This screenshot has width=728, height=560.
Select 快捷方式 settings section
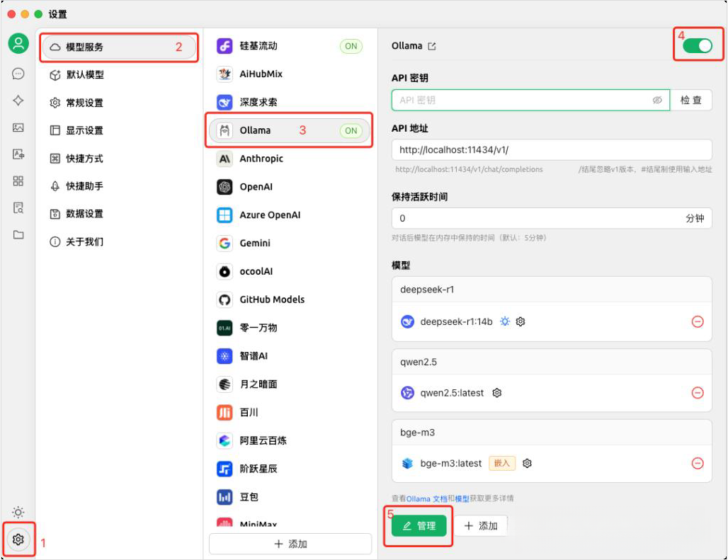point(119,158)
